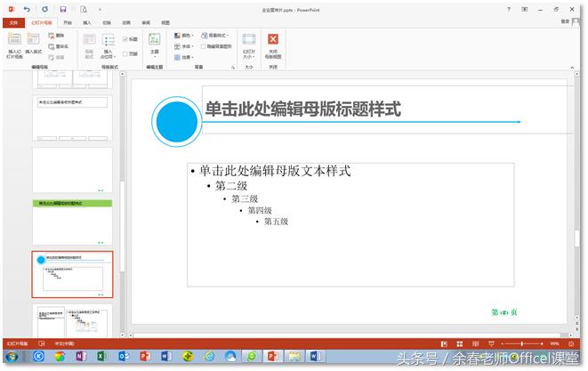Switch to the 动画 (Animations) ribbon tab
This screenshot has height=371, width=588.
click(126, 23)
